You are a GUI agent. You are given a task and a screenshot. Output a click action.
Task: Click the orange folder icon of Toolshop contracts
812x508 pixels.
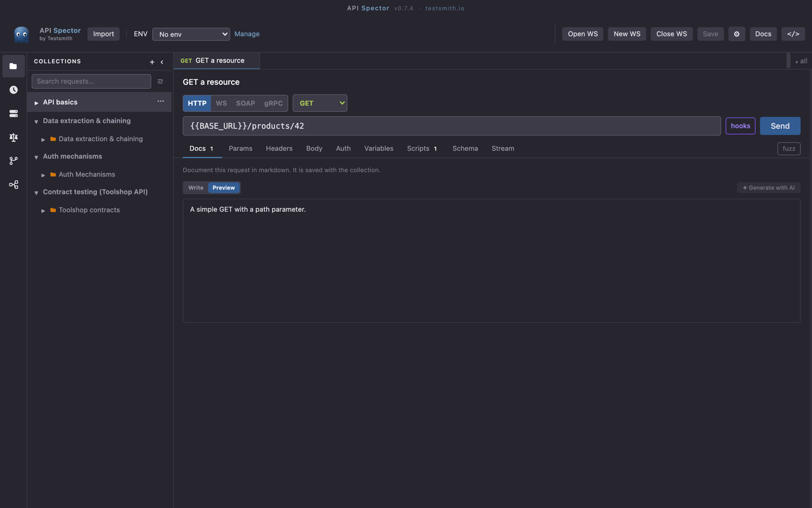click(53, 210)
